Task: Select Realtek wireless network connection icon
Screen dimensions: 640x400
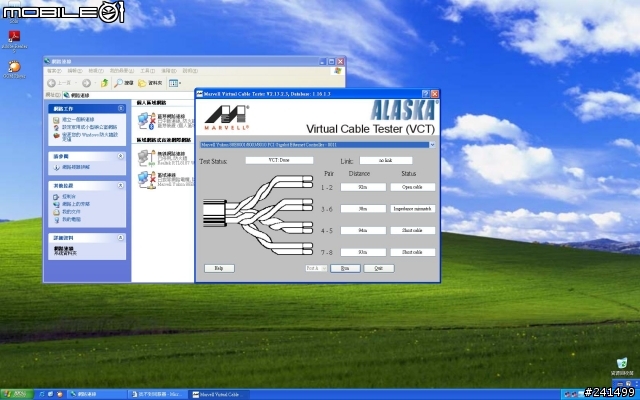Action: 145,158
